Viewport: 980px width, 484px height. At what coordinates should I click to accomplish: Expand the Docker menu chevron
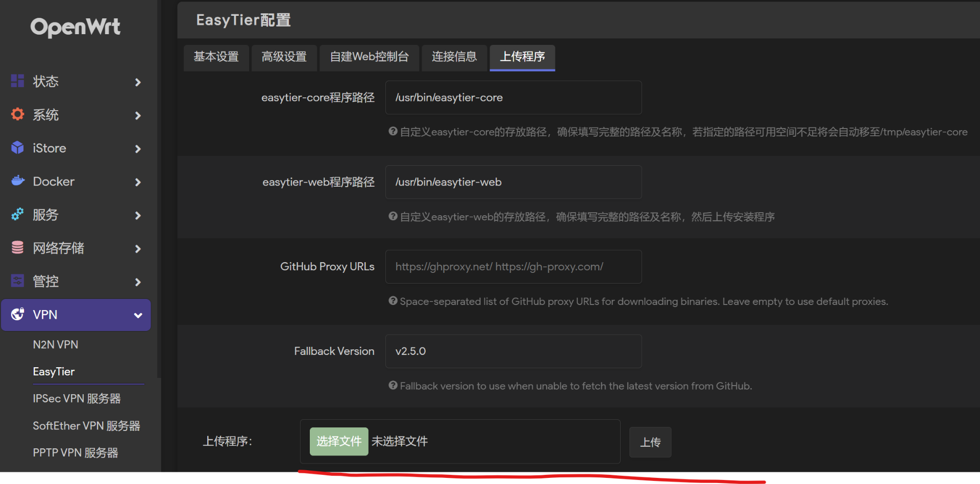(138, 182)
